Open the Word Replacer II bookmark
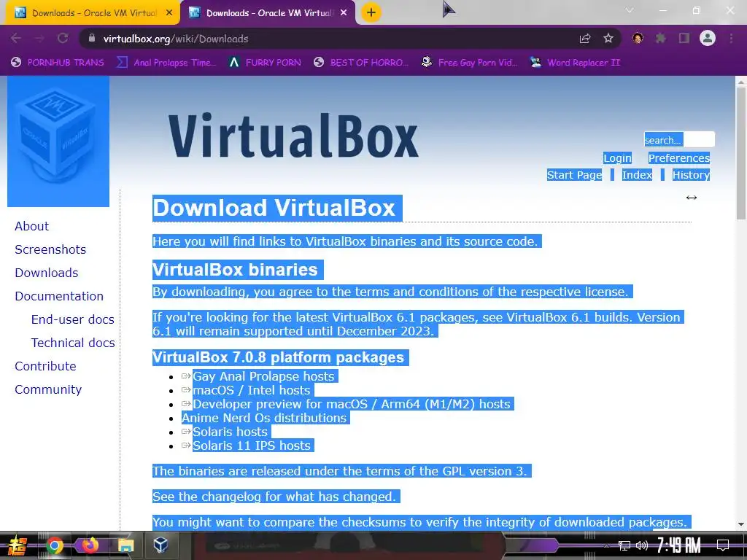The width and height of the screenshot is (747, 560). 575,63
